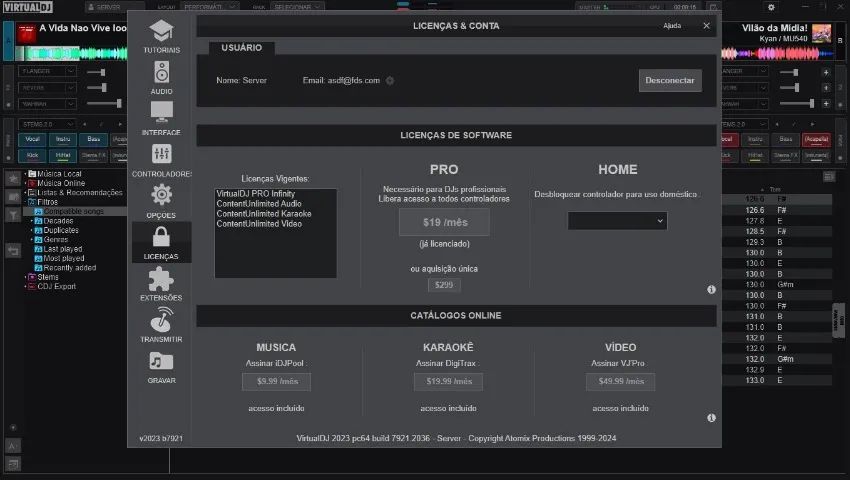Click the $19 /mês PRO subscription button
The width and height of the screenshot is (850, 480).
[x=445, y=222]
